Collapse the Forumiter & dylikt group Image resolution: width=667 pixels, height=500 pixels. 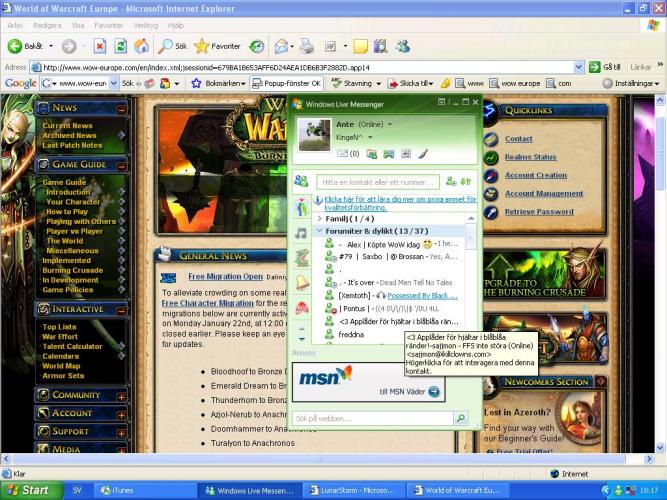point(370,231)
